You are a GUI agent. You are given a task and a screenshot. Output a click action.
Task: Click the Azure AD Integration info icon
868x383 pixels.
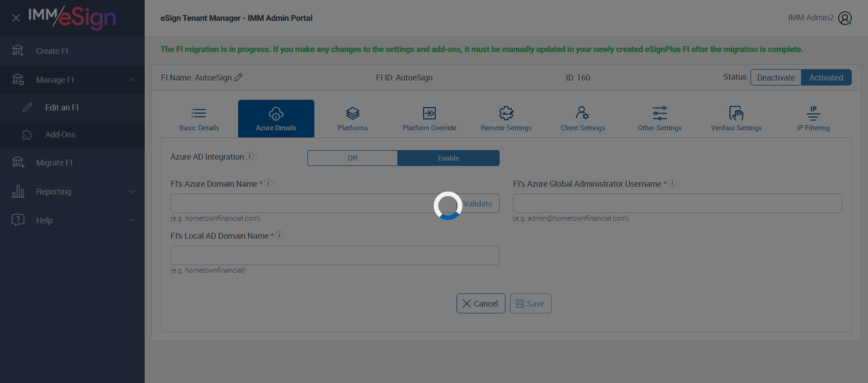pos(250,156)
